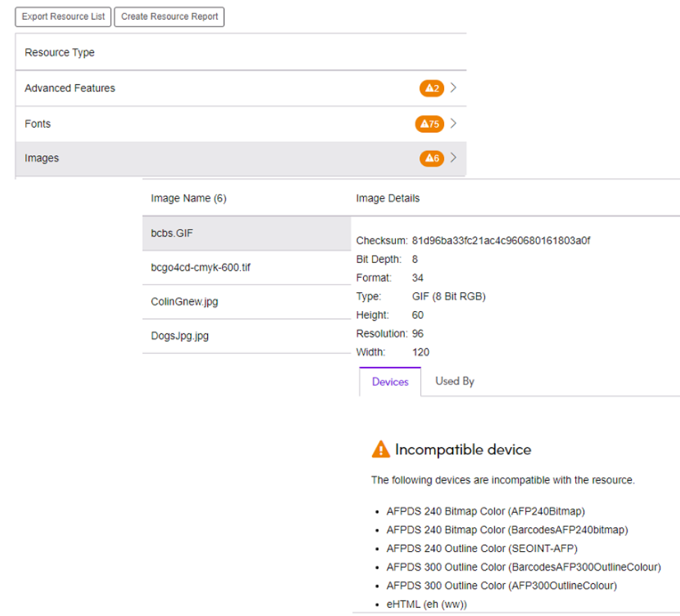680x616 pixels.
Task: Collapse the Images row chevron
Action: pyautogui.click(x=454, y=158)
